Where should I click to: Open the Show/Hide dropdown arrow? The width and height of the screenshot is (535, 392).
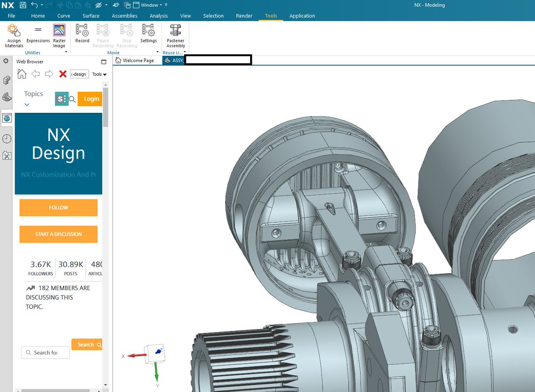tap(106, 5)
